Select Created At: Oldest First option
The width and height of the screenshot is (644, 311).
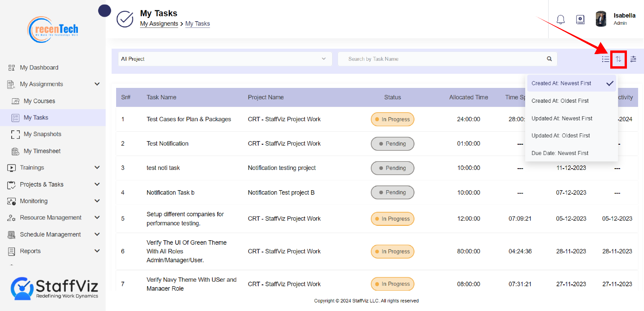pyautogui.click(x=571, y=101)
